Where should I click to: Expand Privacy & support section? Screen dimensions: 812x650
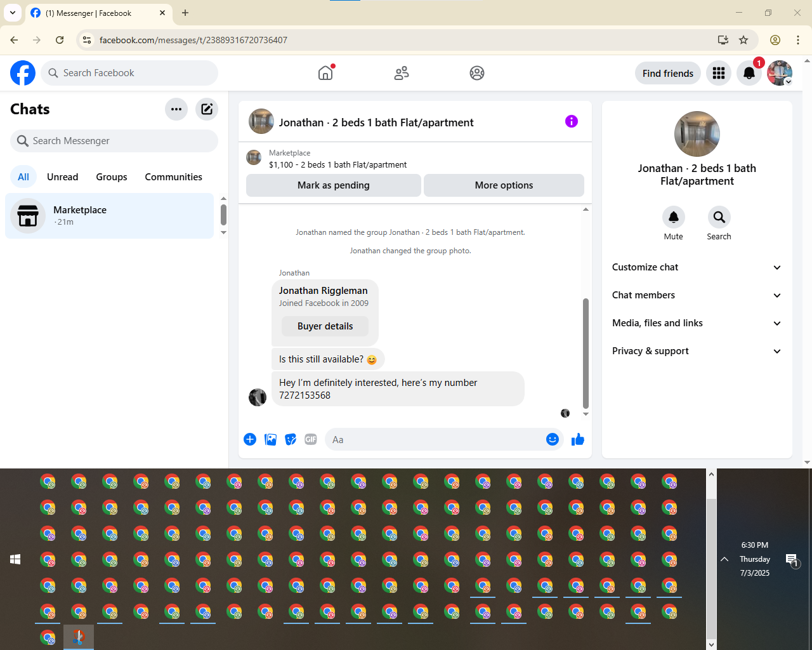click(697, 351)
